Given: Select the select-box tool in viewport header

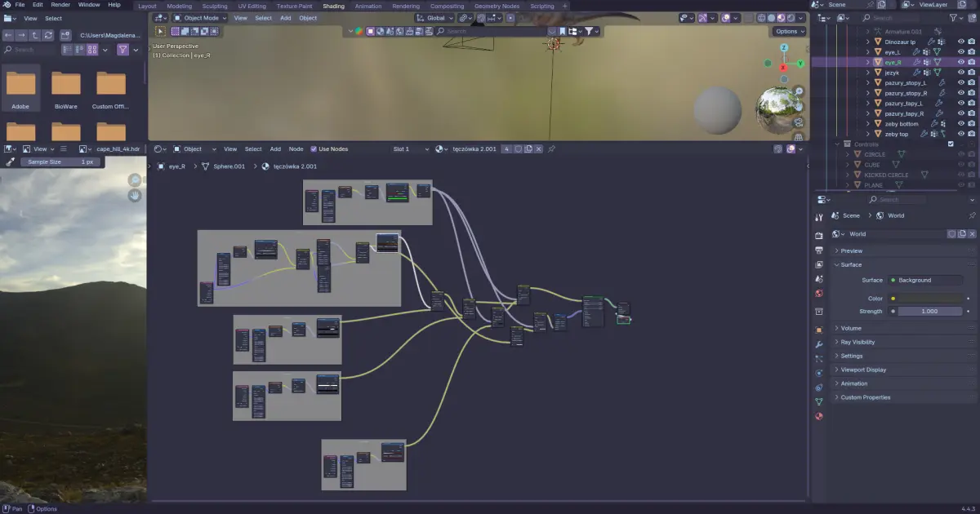Looking at the screenshot, I should click(161, 31).
